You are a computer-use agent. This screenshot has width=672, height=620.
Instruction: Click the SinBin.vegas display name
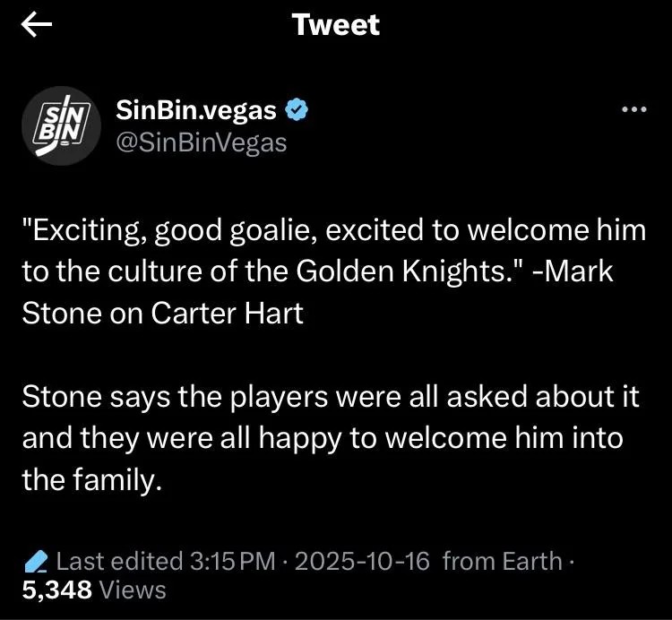(197, 110)
